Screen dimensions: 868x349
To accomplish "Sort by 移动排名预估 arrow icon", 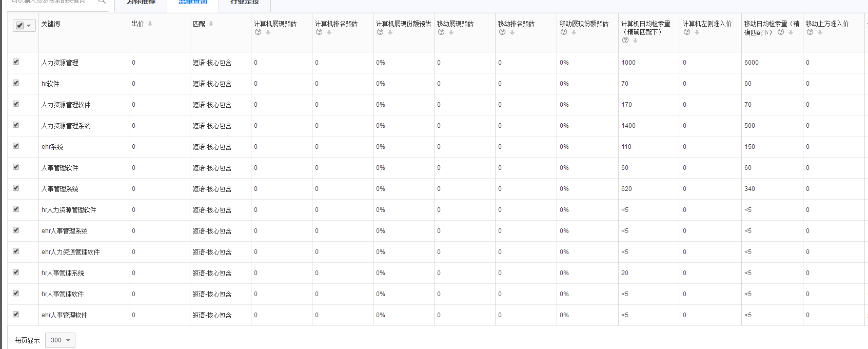I will [x=512, y=32].
